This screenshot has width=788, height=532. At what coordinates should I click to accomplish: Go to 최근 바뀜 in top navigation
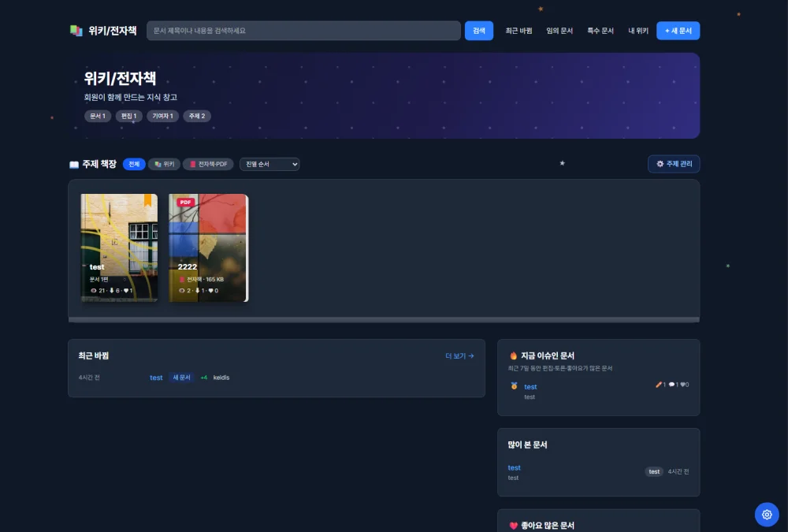pos(519,31)
